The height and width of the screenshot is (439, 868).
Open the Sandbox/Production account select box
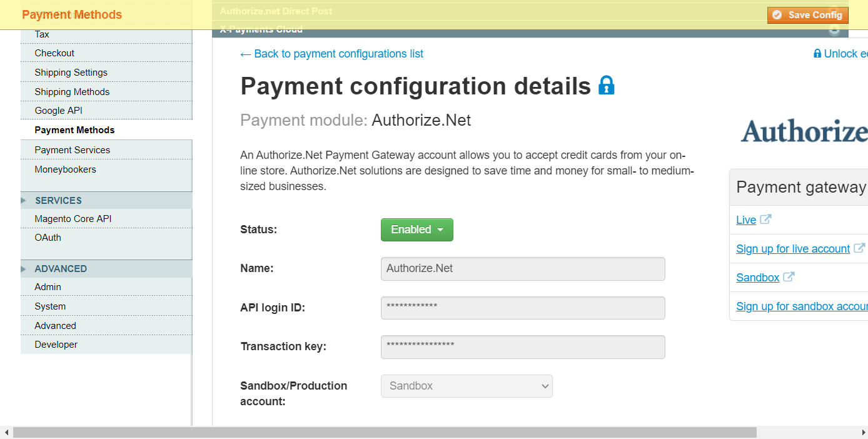[467, 386]
